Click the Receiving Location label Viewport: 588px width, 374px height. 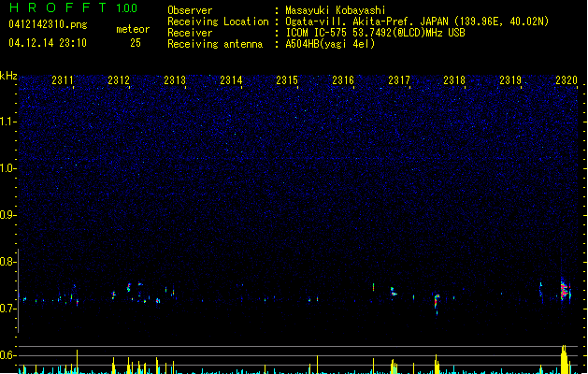pyautogui.click(x=218, y=22)
